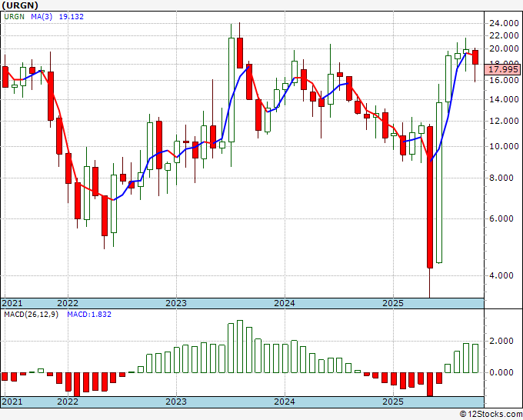This screenshot has width=523, height=420.
Task: Click the (URGN) ticker title
Action: point(20,5)
